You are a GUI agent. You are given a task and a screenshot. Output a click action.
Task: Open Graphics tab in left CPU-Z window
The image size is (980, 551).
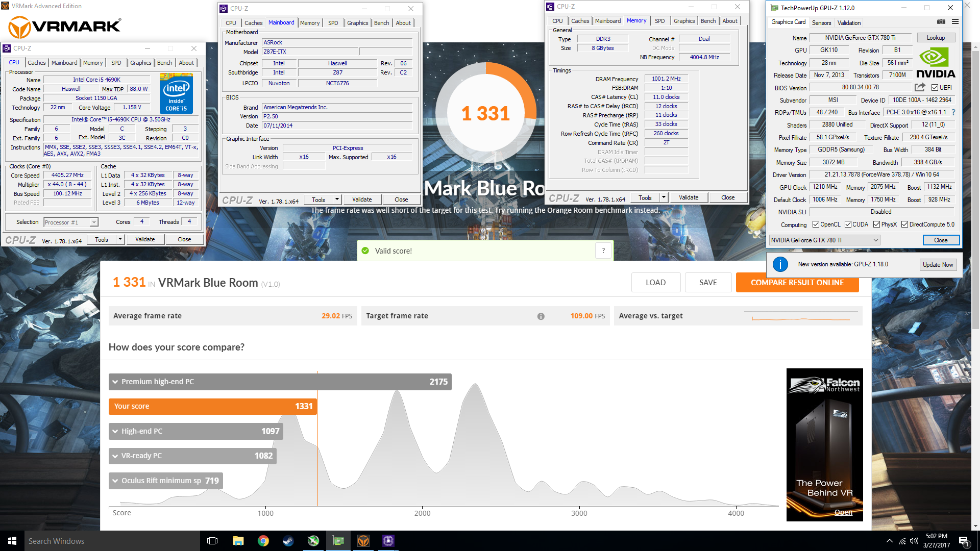tap(140, 63)
